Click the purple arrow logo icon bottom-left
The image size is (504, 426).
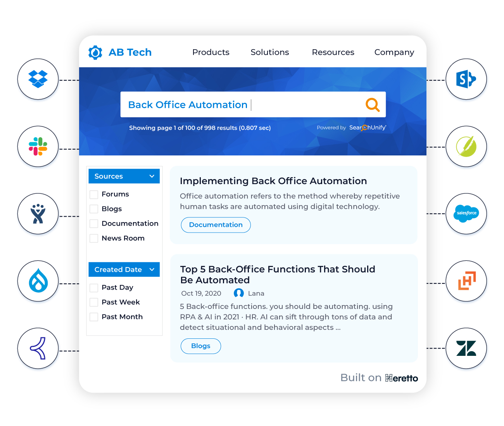tap(38, 348)
